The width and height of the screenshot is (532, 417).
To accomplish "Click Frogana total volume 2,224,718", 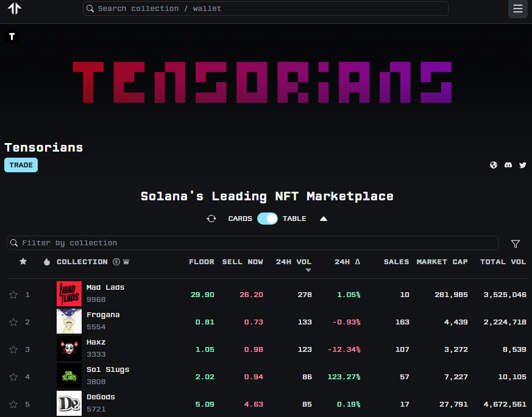I will (505, 322).
